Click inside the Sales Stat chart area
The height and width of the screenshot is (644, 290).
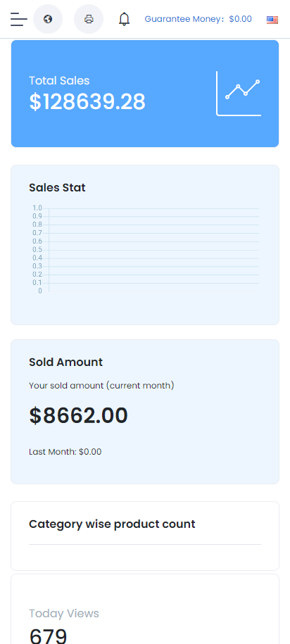pyautogui.click(x=154, y=250)
